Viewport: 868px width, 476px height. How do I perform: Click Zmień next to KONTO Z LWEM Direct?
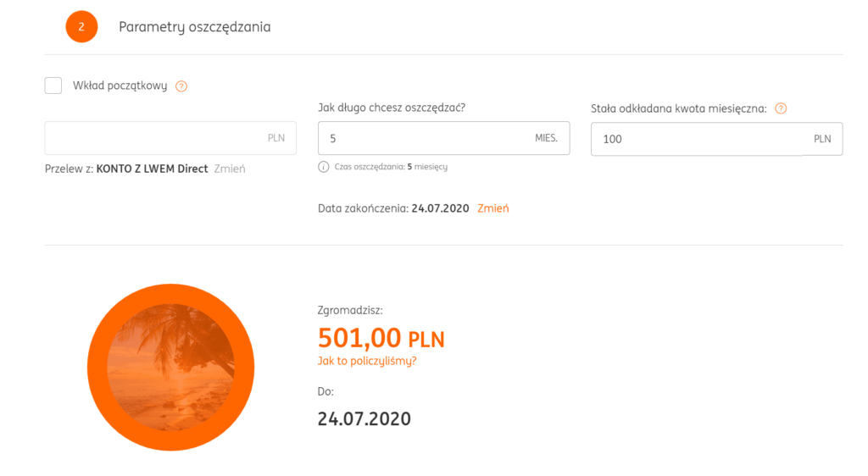tap(230, 169)
